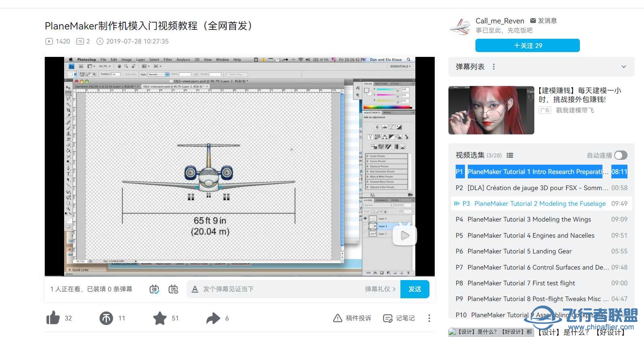Click the 记笔记 text button

pyautogui.click(x=405, y=318)
